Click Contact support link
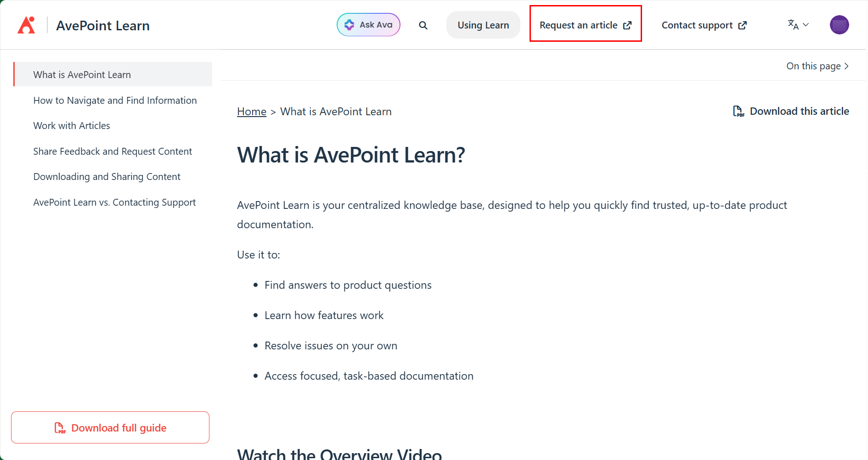This screenshot has width=868, height=460. [704, 25]
